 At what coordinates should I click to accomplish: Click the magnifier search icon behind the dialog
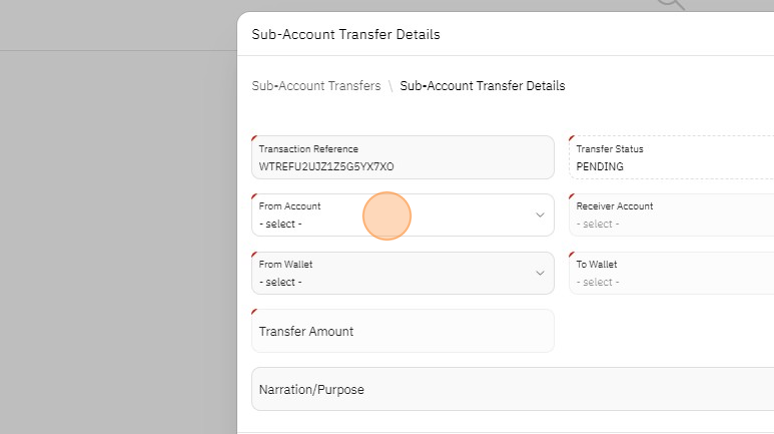point(671,4)
